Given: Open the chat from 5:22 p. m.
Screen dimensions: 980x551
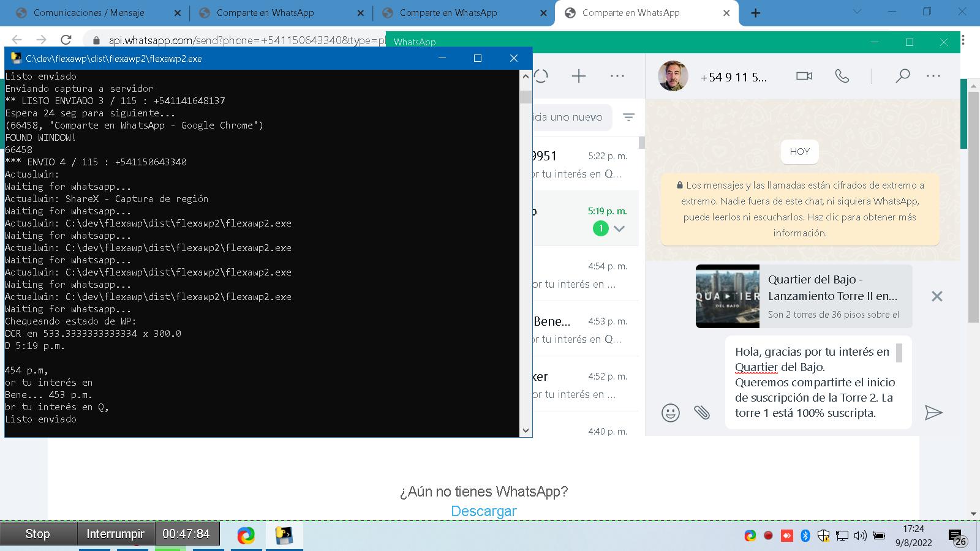Looking at the screenshot, I should [x=586, y=165].
